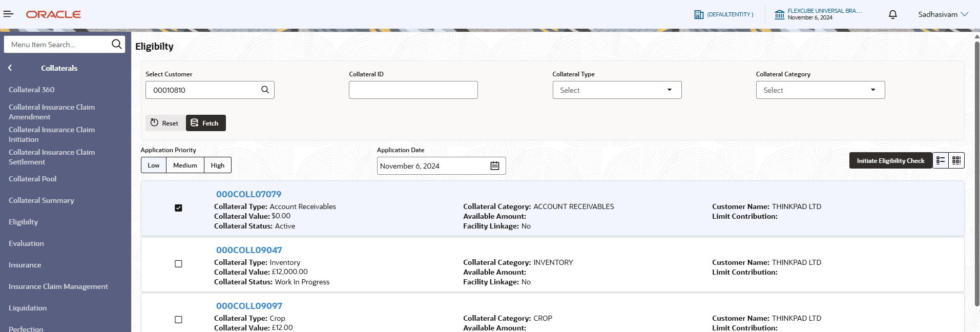Open collateral link 000COLL09047
980x332 pixels.
[x=249, y=250]
